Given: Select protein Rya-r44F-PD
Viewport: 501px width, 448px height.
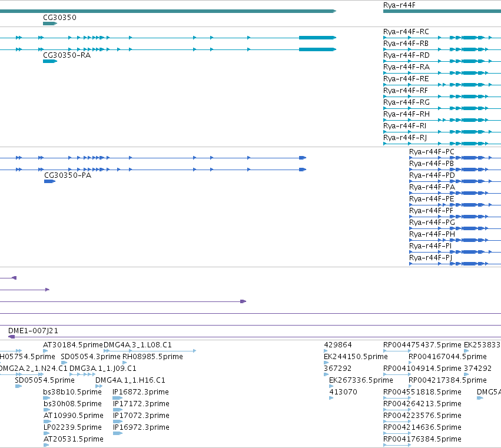Looking at the screenshot, I should [432, 175].
